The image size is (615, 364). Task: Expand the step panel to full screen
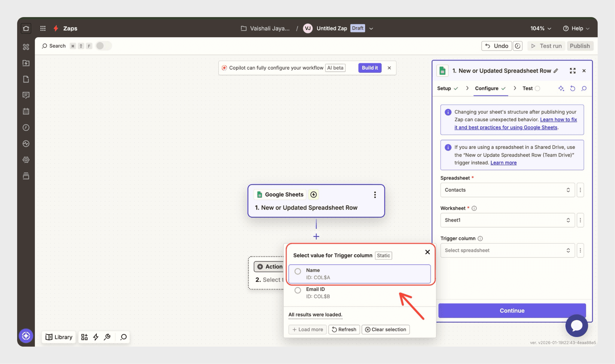572,71
